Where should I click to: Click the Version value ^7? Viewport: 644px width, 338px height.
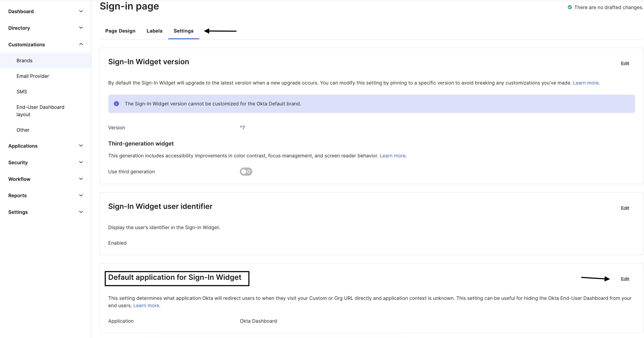(242, 128)
